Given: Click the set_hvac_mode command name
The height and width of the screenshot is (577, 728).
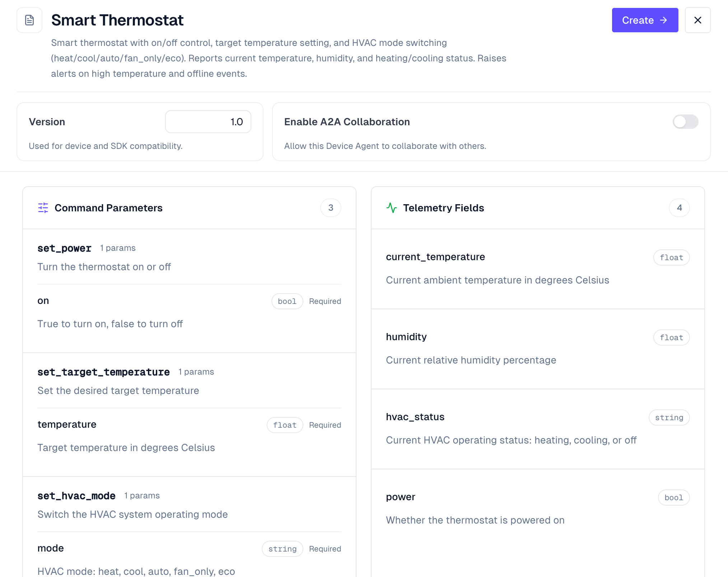Looking at the screenshot, I should 76,496.
